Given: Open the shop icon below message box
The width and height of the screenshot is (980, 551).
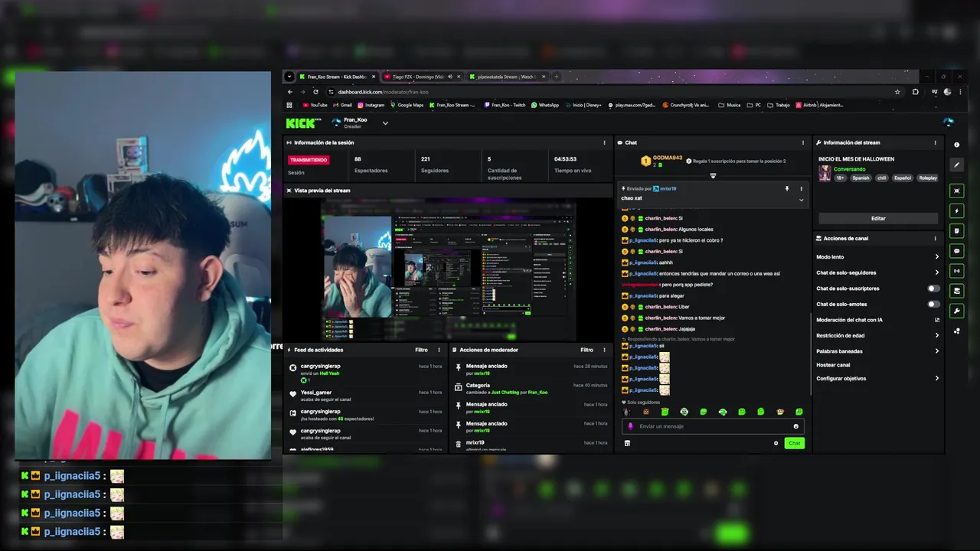Looking at the screenshot, I should click(627, 443).
